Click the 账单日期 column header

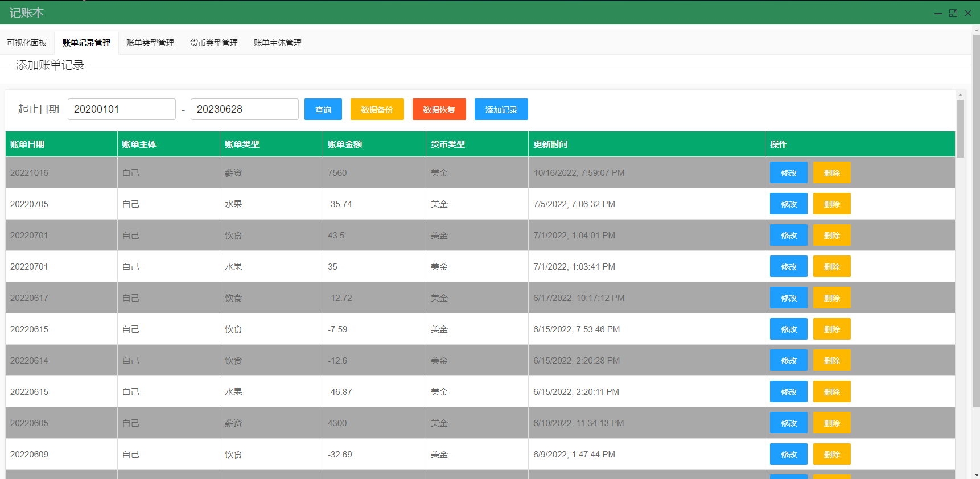[61, 144]
